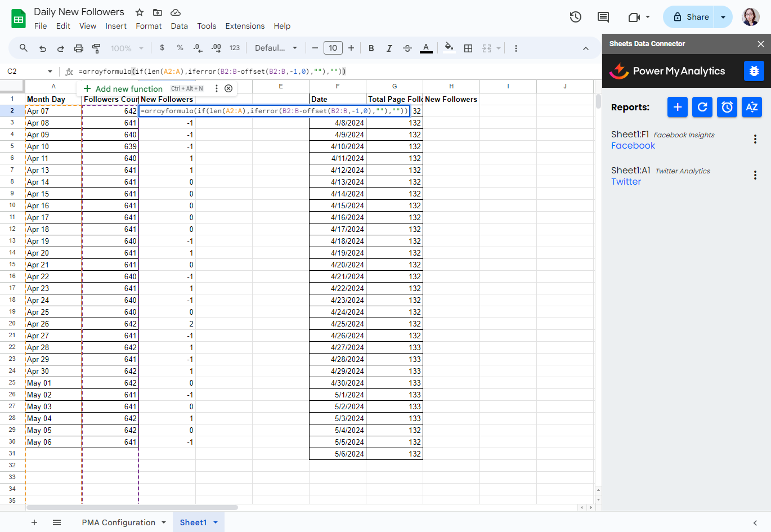Add a new report with plus button
Viewport: 771px width, 532px height.
coord(677,107)
